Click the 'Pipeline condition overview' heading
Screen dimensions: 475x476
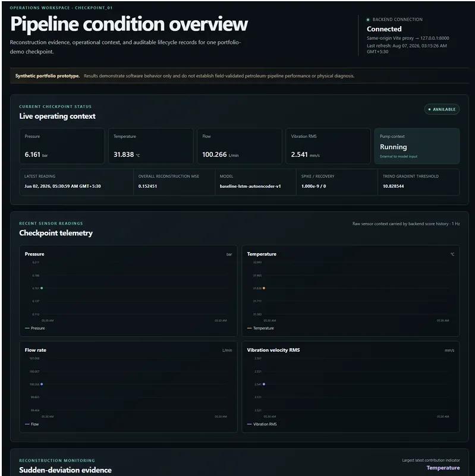tap(129, 24)
